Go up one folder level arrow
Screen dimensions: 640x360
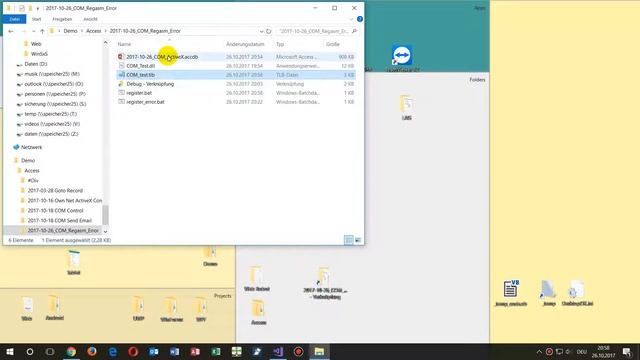42,31
